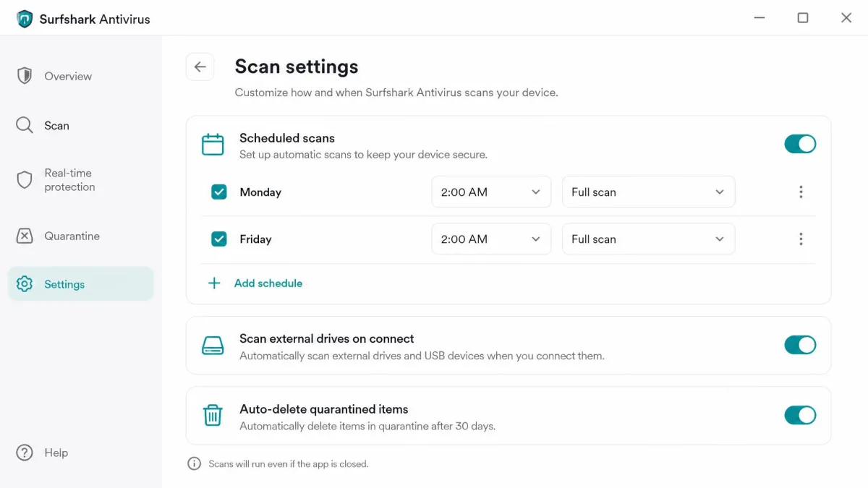
Task: Click the Scan magnifier icon in sidebar
Action: click(25, 125)
